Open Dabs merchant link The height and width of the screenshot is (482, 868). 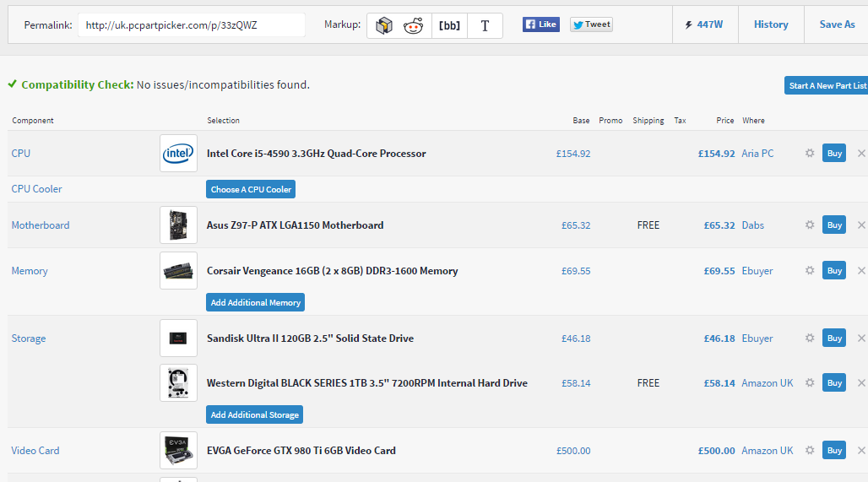753,225
